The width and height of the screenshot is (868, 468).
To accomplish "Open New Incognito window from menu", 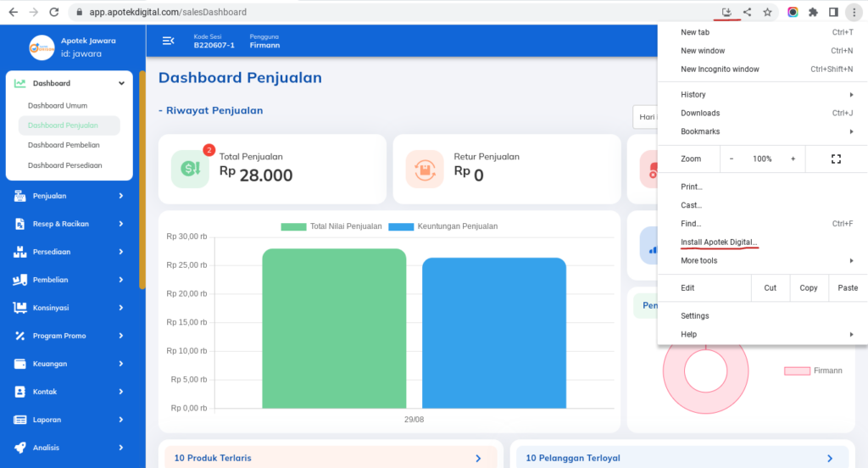I will 720,70.
